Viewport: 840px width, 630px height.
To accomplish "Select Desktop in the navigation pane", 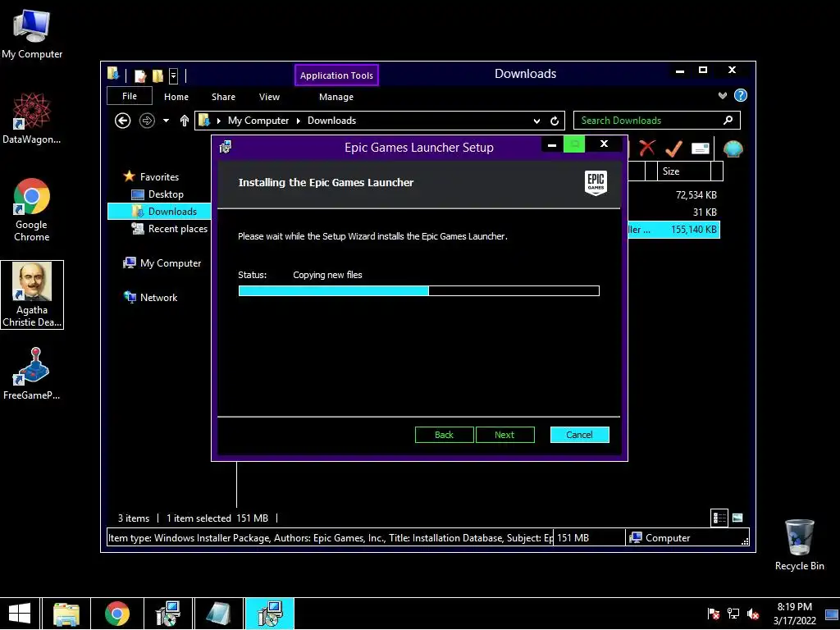I will [166, 194].
